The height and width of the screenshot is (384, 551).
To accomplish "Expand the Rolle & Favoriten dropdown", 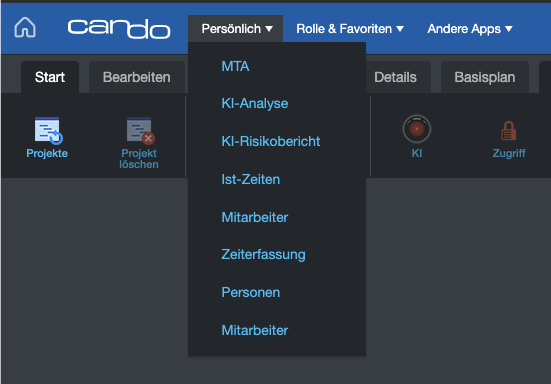I will tap(350, 29).
